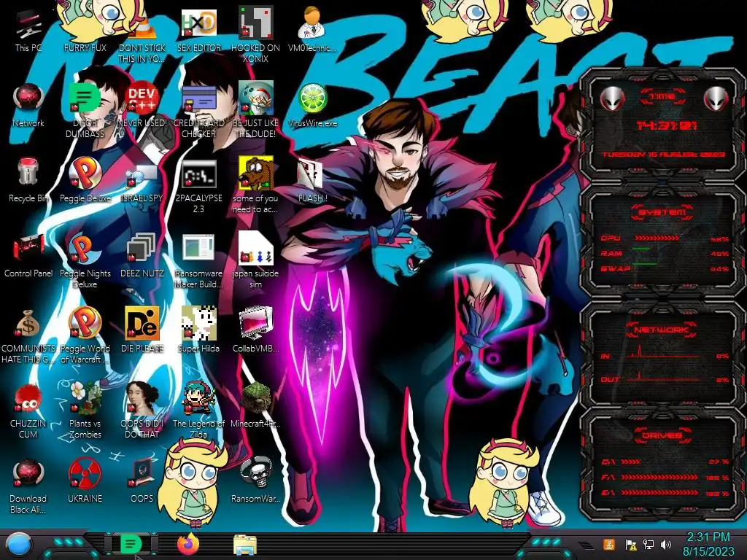Click the Start orb on the taskbar
The image size is (747, 560).
tap(18, 545)
